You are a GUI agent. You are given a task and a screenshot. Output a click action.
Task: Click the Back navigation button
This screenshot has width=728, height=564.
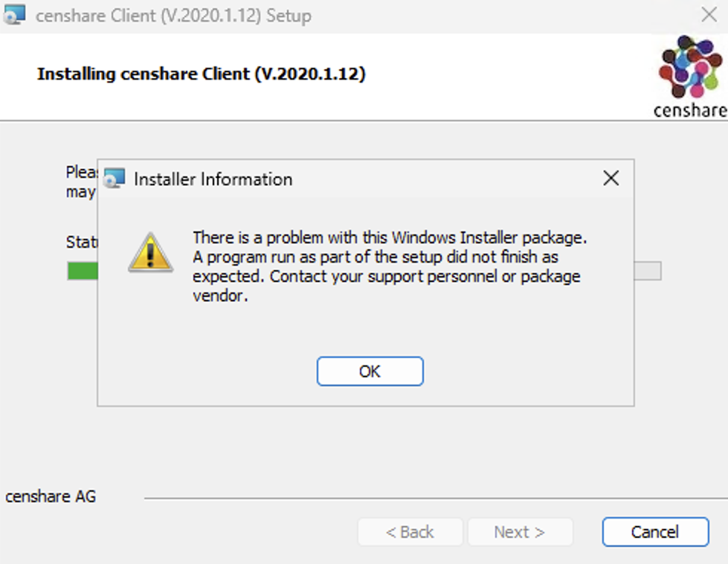(410, 532)
